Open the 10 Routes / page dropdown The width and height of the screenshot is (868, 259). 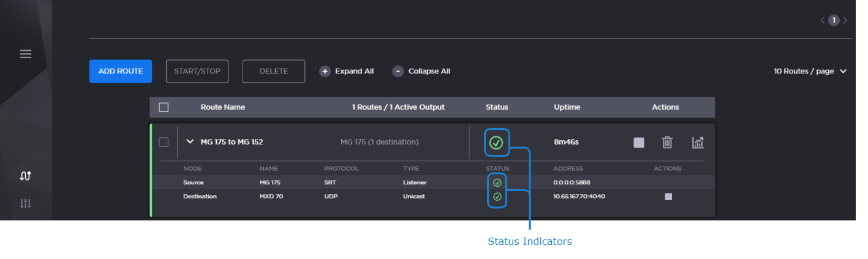point(810,71)
